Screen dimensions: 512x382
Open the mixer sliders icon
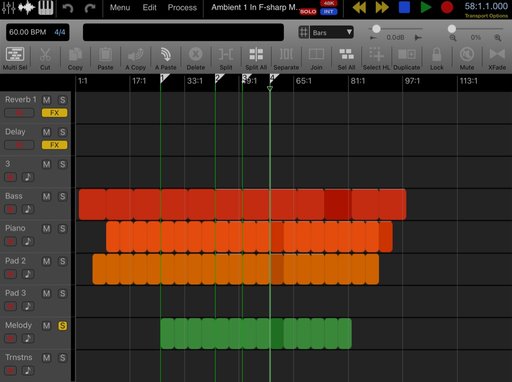click(8, 7)
